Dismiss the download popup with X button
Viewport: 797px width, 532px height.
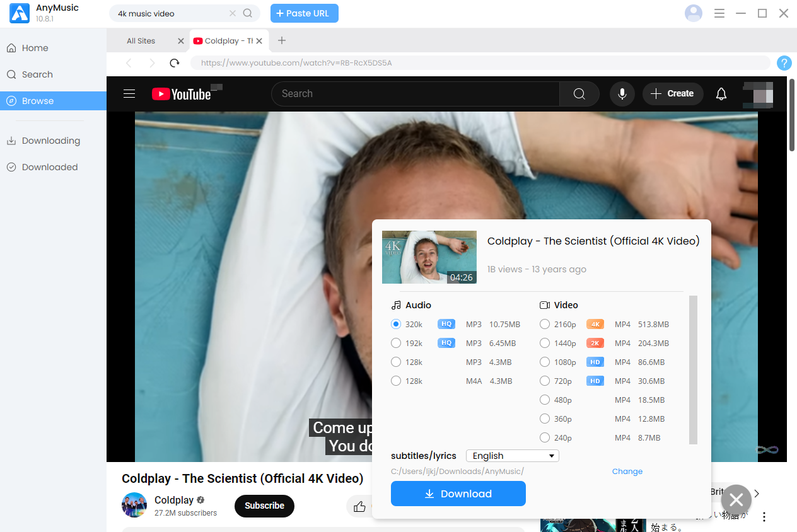pyautogui.click(x=736, y=500)
